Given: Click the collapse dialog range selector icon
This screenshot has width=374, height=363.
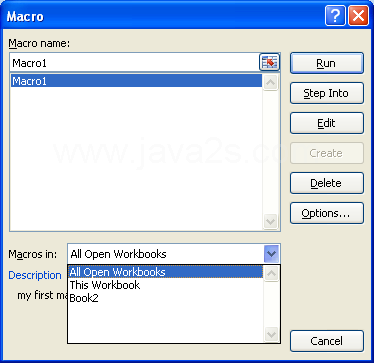Looking at the screenshot, I should click(269, 62).
